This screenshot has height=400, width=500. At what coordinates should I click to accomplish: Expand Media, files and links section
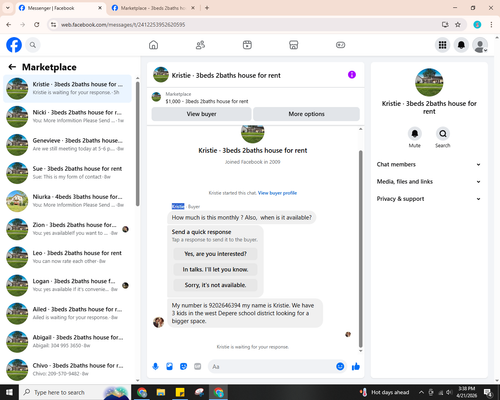(429, 182)
